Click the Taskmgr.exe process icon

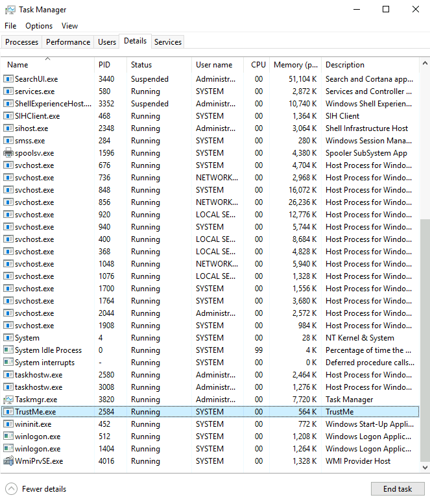pyautogui.click(x=8, y=399)
